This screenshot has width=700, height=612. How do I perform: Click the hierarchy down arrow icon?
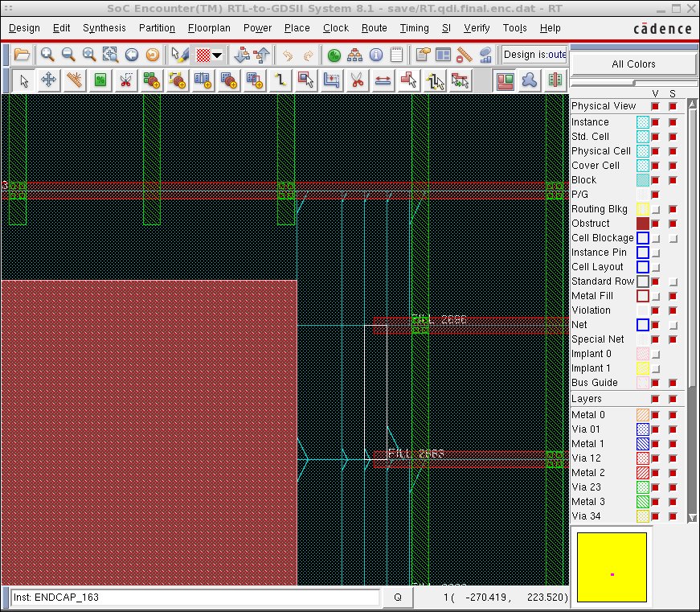coord(242,55)
